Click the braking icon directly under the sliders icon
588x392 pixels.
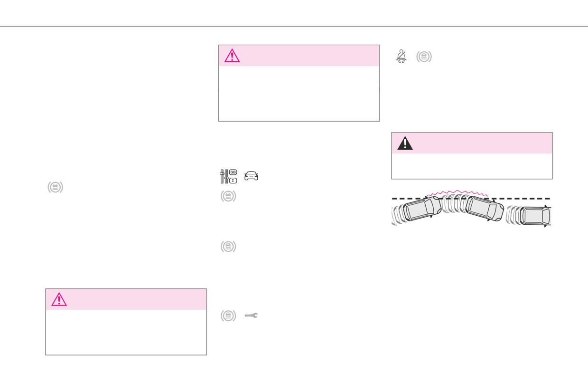[228, 196]
